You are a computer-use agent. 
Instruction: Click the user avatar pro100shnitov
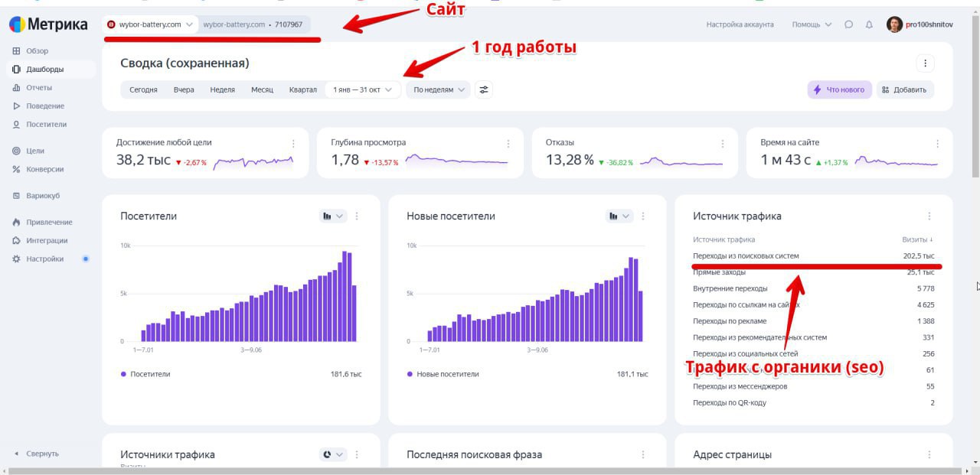(894, 24)
